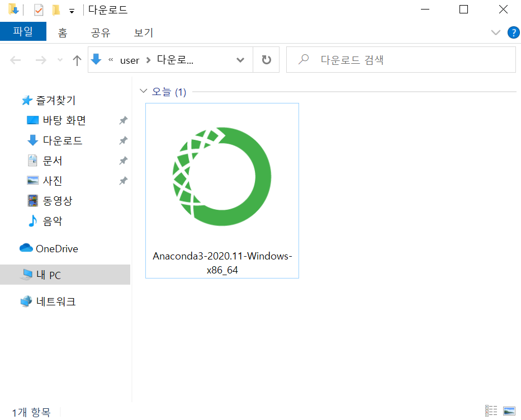Click the New Folder quick access icon
The image size is (521, 420).
coord(56,10)
